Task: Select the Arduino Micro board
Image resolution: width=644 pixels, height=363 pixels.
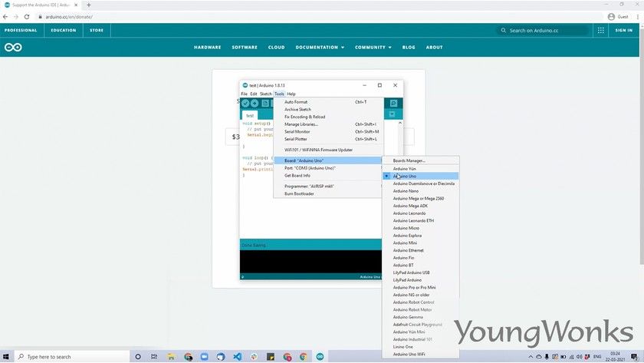Action: tap(421, 228)
